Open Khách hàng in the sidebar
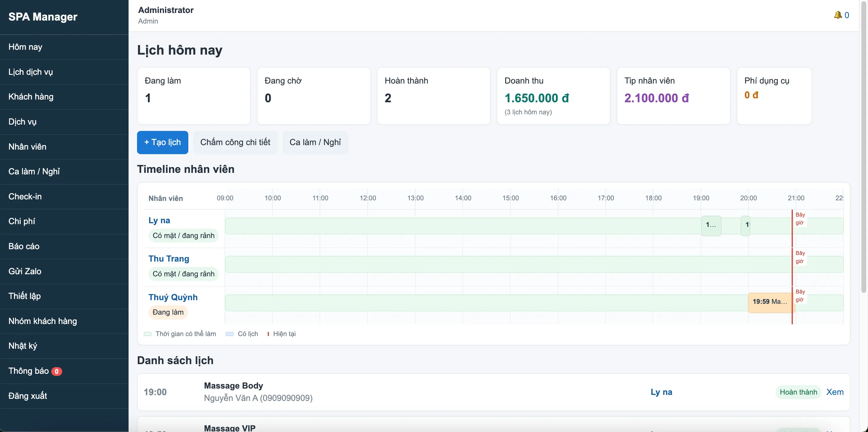 [x=64, y=97]
